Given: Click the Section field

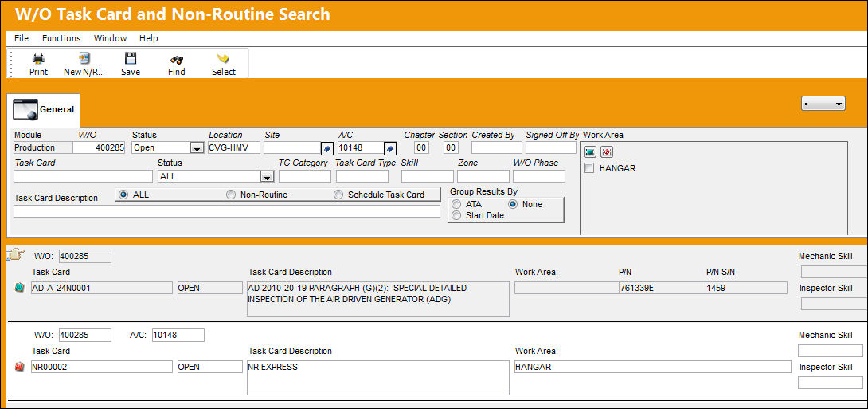Looking at the screenshot, I should click(451, 147).
